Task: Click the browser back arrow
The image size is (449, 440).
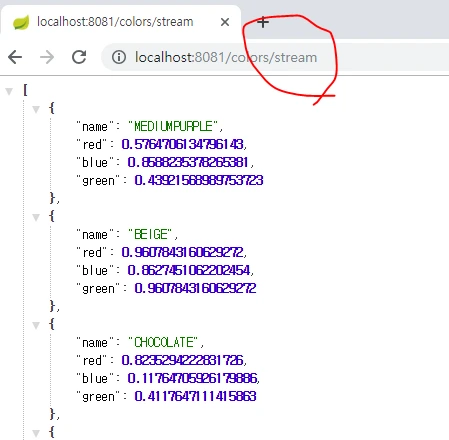Action: click(15, 57)
